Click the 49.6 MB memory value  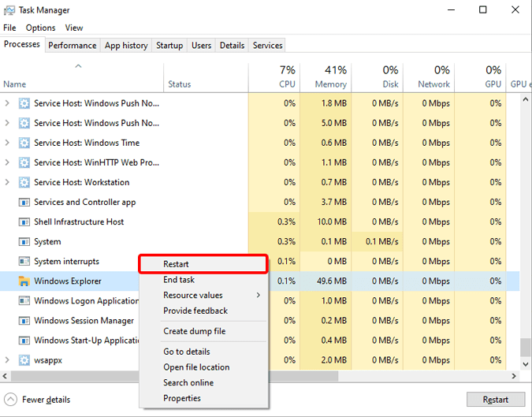(x=332, y=281)
